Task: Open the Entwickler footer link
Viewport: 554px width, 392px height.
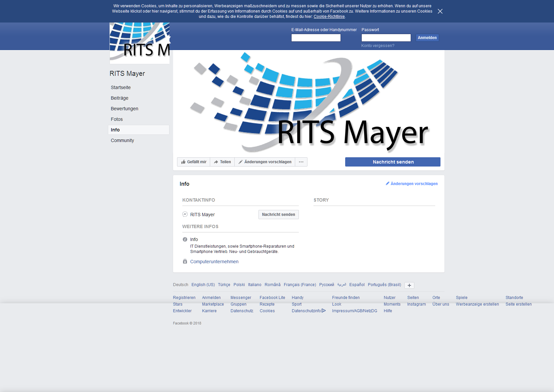Action: [182, 311]
